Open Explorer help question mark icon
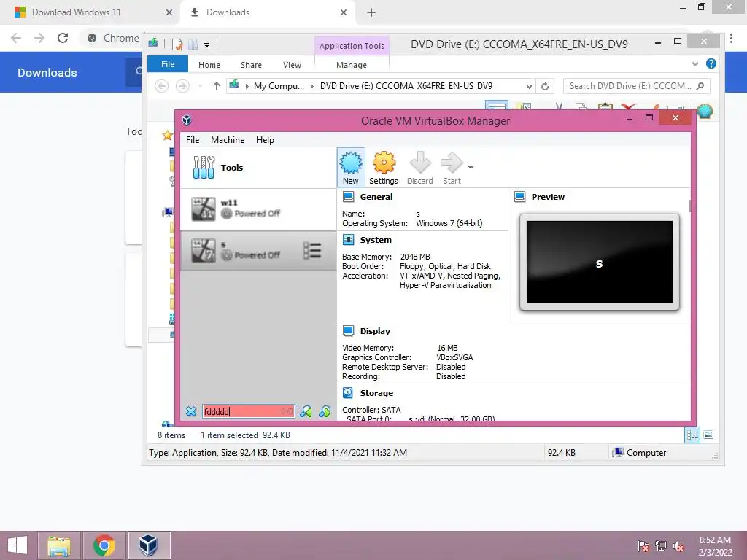 pyautogui.click(x=711, y=64)
